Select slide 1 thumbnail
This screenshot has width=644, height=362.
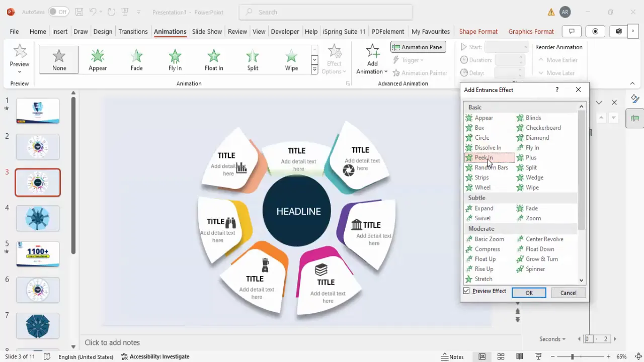38,111
